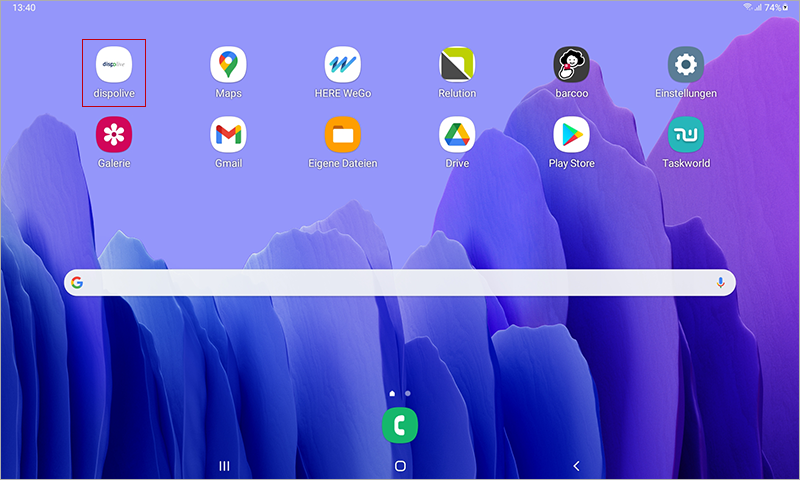800x480 pixels.
Task: Open the green Phone app in dock
Action: point(400,425)
